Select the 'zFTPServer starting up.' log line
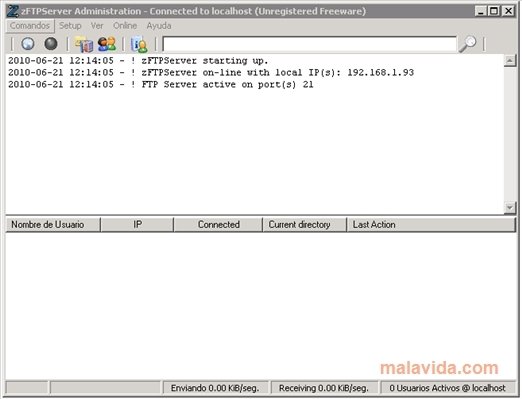 tap(138, 61)
